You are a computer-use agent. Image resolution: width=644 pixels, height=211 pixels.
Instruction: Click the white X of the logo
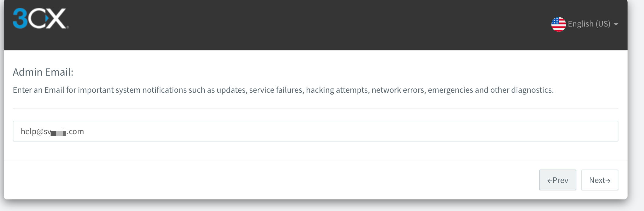point(57,18)
